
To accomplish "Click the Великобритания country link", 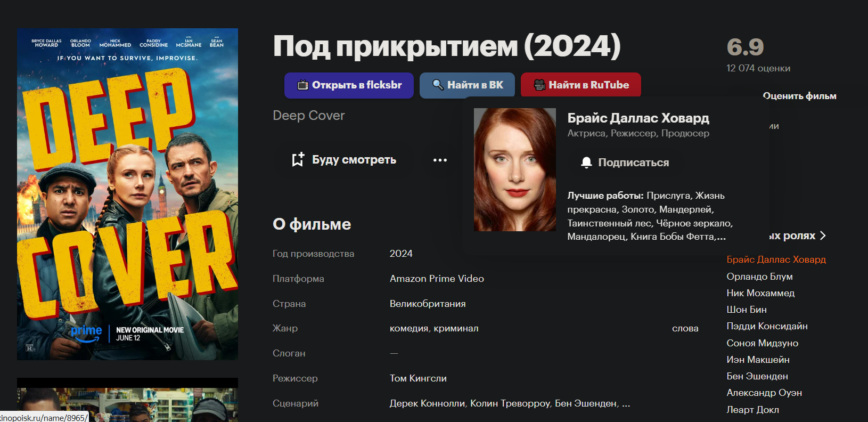I will (428, 304).
